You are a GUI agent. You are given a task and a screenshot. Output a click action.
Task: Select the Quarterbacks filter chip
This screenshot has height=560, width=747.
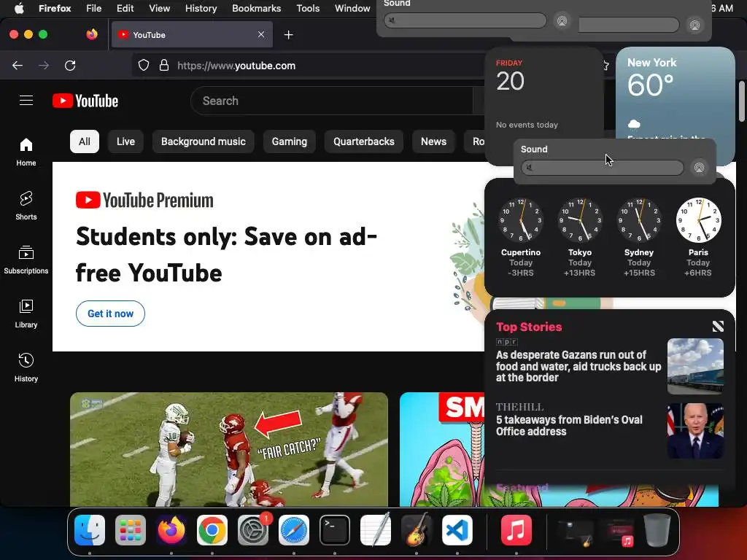click(x=364, y=141)
